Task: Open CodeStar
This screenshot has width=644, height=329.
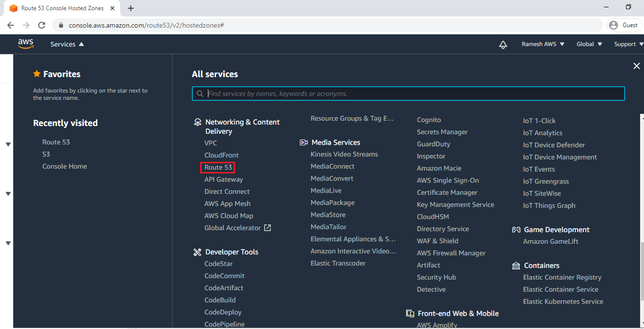Action: [219, 264]
